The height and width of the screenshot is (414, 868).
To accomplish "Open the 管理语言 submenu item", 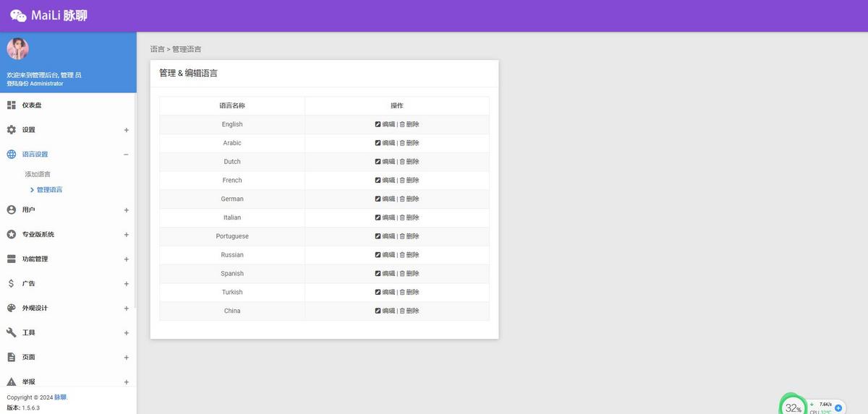I will [49, 189].
